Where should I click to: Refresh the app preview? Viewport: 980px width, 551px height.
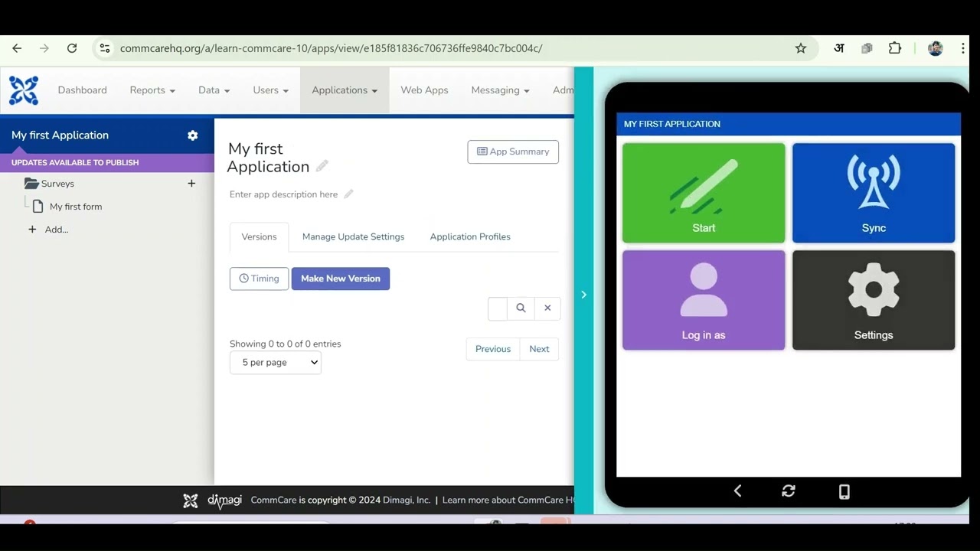tap(789, 491)
